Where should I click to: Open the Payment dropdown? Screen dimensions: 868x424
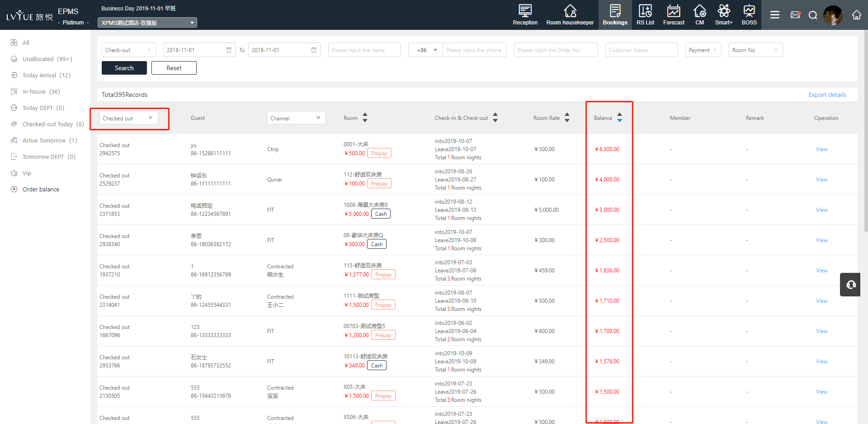703,50
